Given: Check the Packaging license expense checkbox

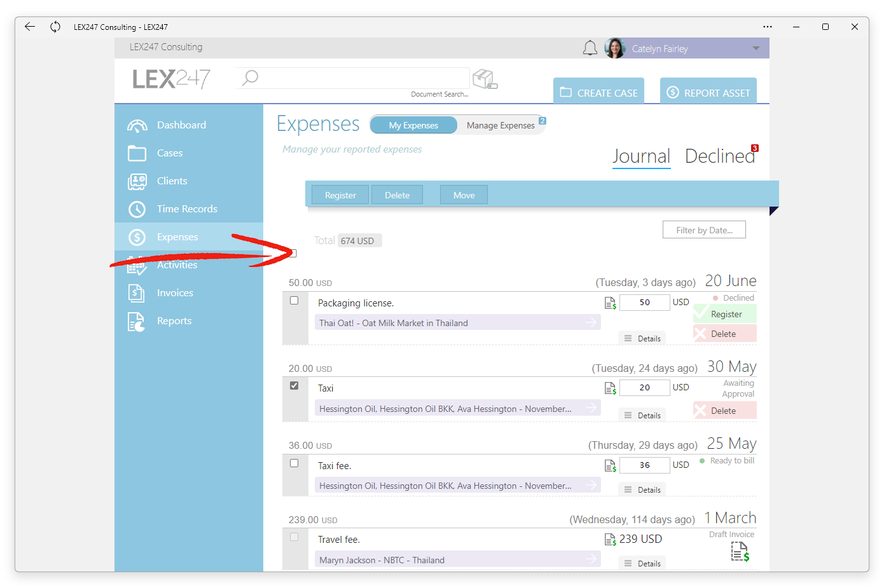Looking at the screenshot, I should coord(294,301).
